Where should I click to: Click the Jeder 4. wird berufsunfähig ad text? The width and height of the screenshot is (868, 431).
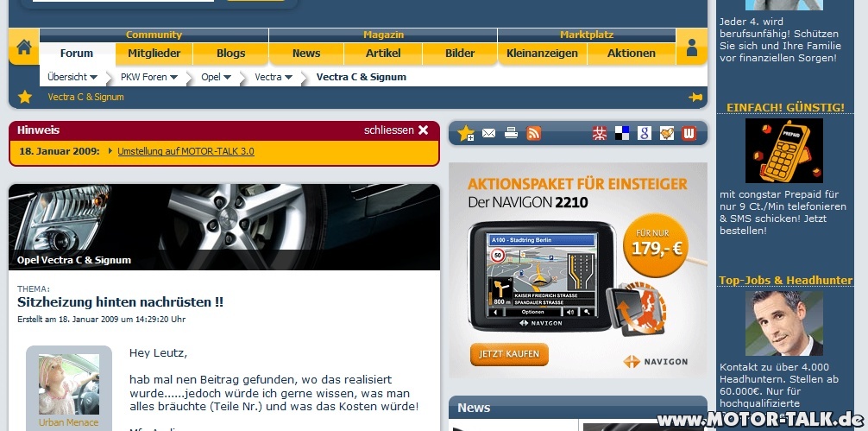point(780,40)
